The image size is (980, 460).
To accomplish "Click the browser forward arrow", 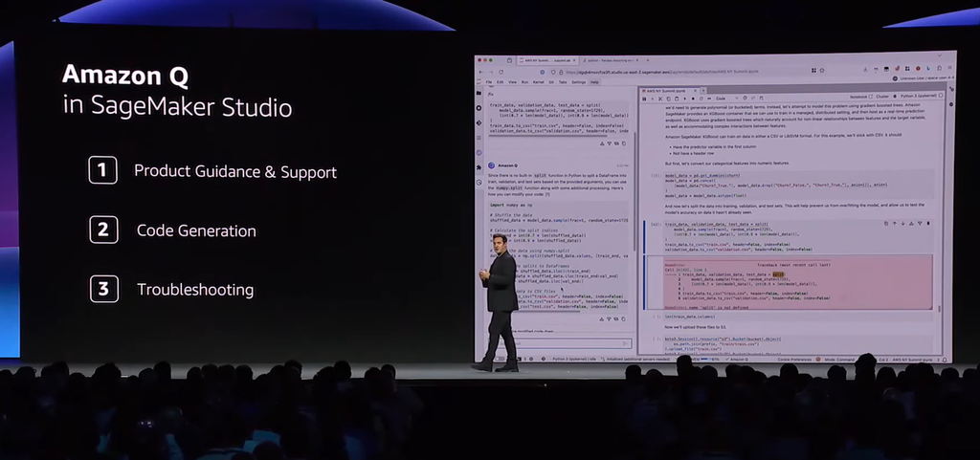I will (x=491, y=73).
